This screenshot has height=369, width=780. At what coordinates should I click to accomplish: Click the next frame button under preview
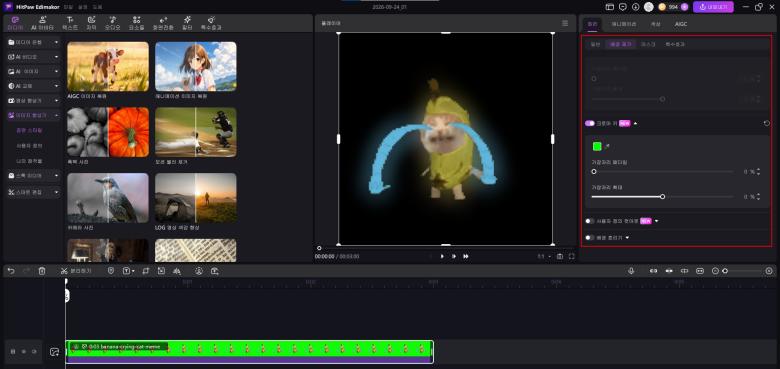454,256
